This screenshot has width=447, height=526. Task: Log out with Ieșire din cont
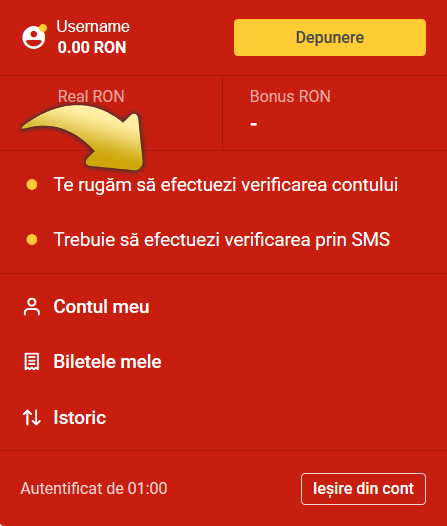pyautogui.click(x=364, y=489)
